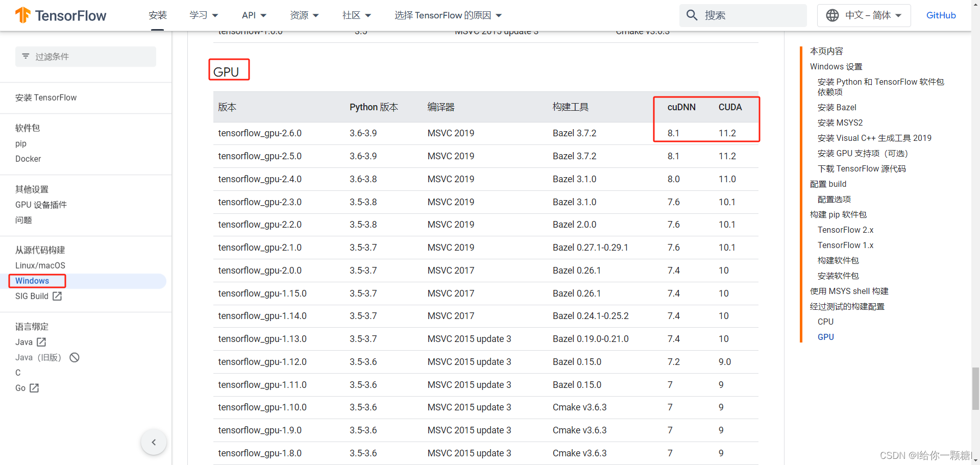The height and width of the screenshot is (465, 980).
Task: Click the CUDA column header
Action: [x=730, y=107]
